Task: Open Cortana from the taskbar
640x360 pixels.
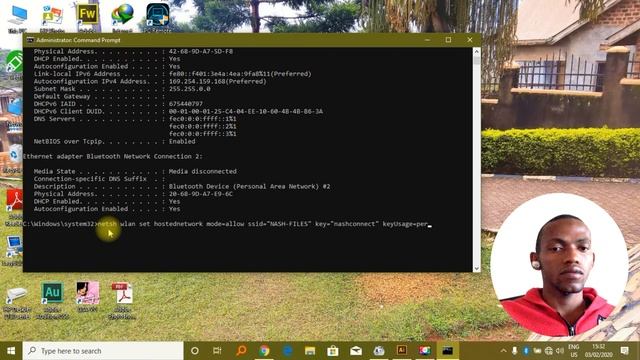Action: tap(195, 351)
